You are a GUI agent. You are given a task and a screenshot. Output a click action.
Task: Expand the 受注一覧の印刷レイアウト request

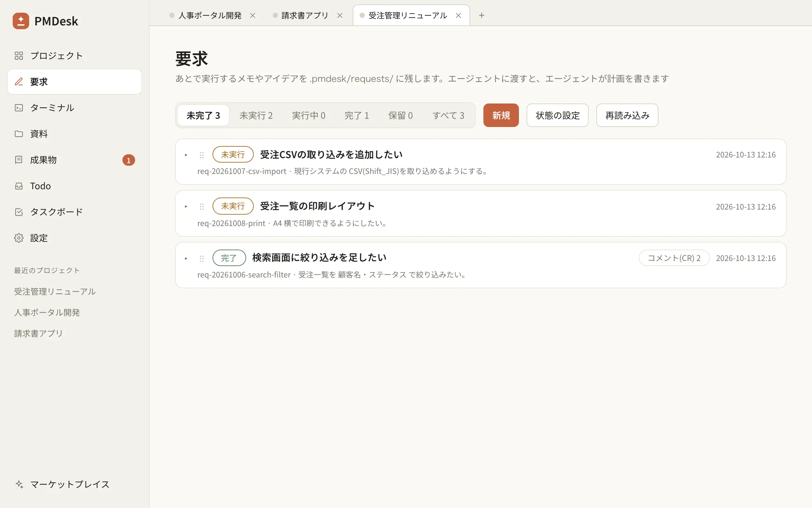click(186, 206)
